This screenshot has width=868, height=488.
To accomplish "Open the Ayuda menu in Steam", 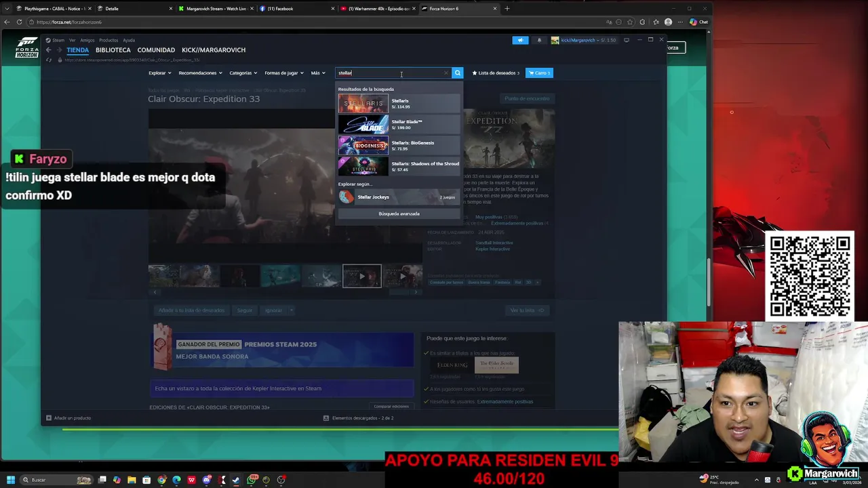I will tap(129, 40).
